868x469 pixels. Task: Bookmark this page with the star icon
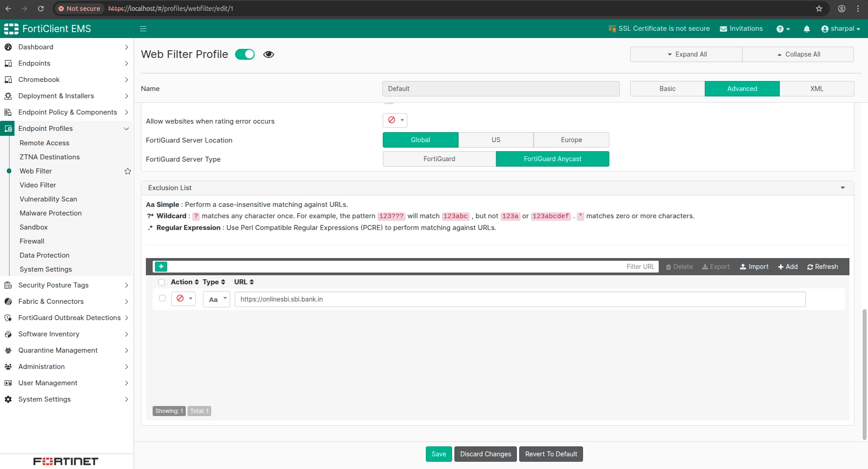[819, 9]
